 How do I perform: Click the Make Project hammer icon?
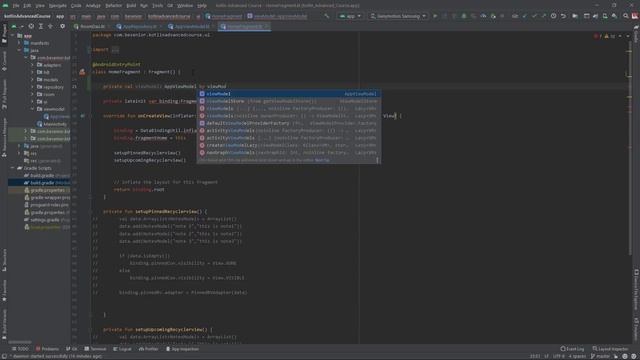coord(327,16)
